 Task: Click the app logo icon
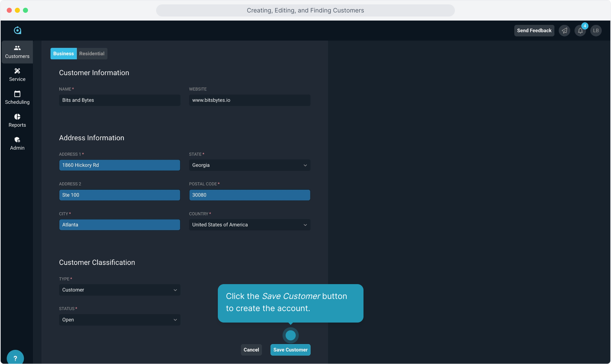18,30
